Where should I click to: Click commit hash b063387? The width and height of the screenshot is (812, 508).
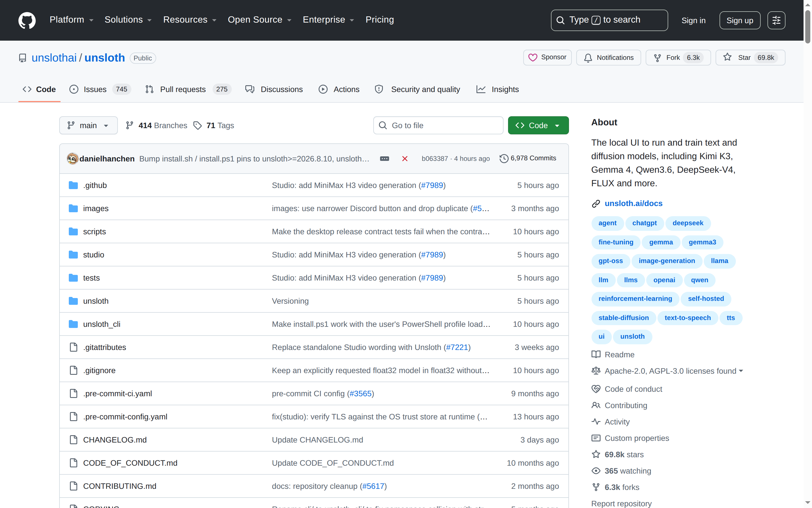pos(434,159)
